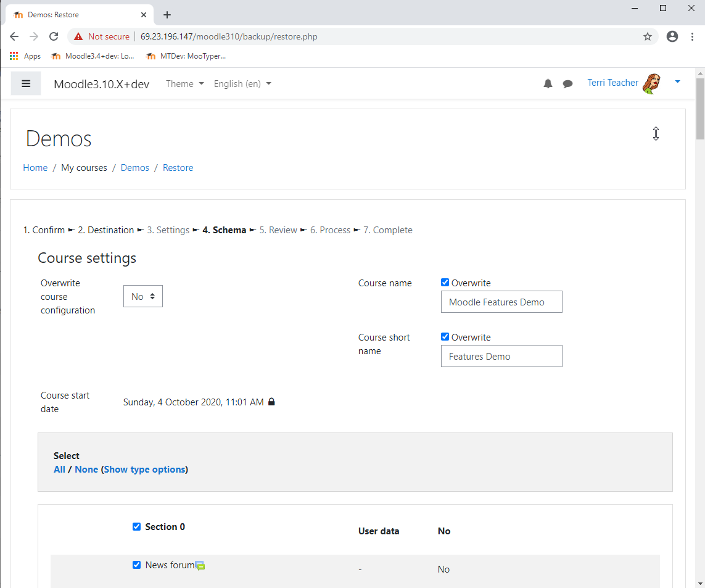Open the Theme dropdown menu
The height and width of the screenshot is (588, 705).
pos(185,84)
